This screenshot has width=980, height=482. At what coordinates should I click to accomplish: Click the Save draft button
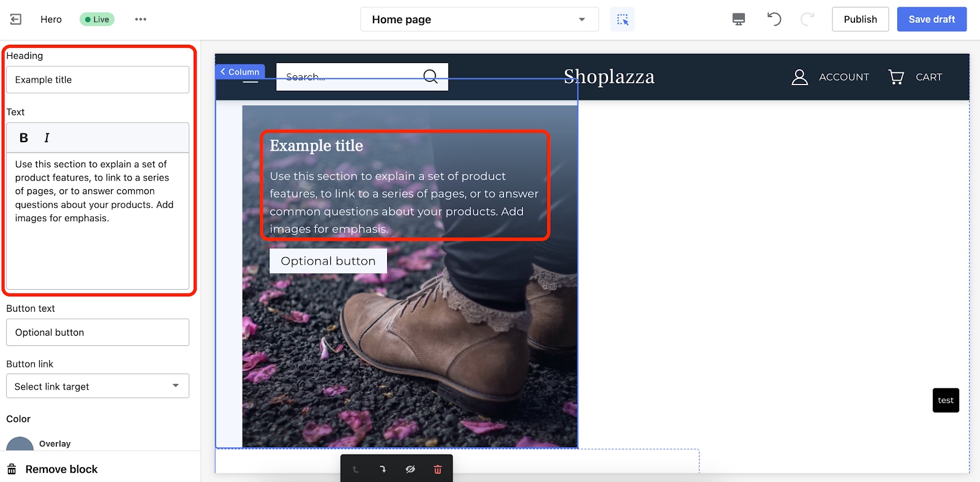(x=932, y=19)
